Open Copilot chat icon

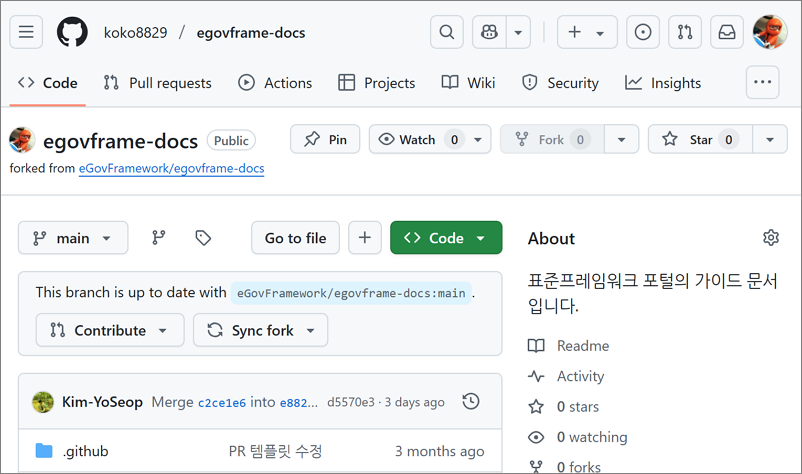pyautogui.click(x=489, y=32)
